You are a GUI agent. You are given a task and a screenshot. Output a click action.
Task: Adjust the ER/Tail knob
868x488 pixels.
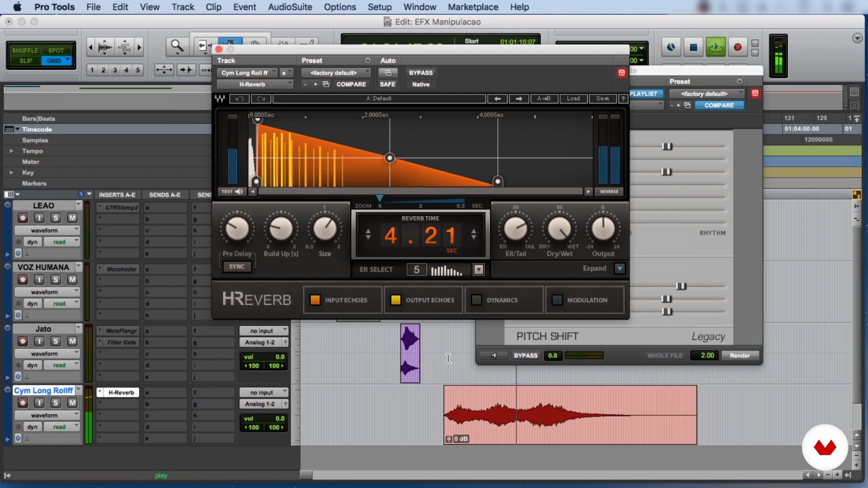(515, 229)
